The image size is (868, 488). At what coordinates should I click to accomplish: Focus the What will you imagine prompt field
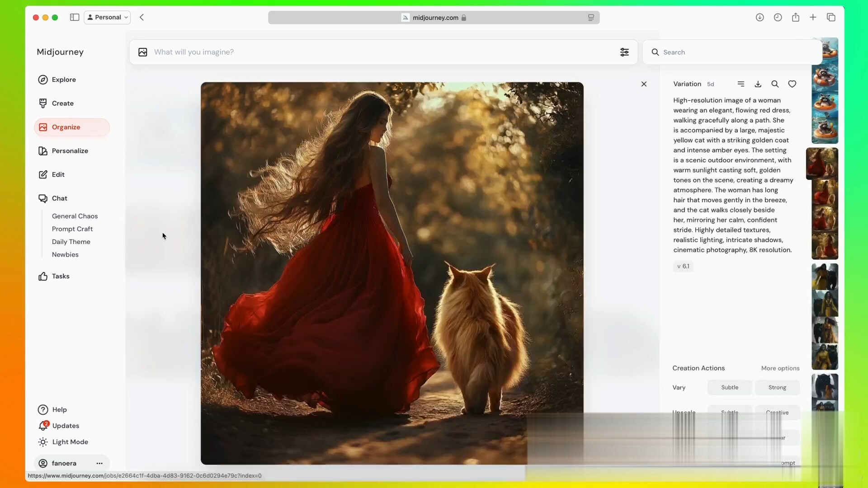point(384,52)
